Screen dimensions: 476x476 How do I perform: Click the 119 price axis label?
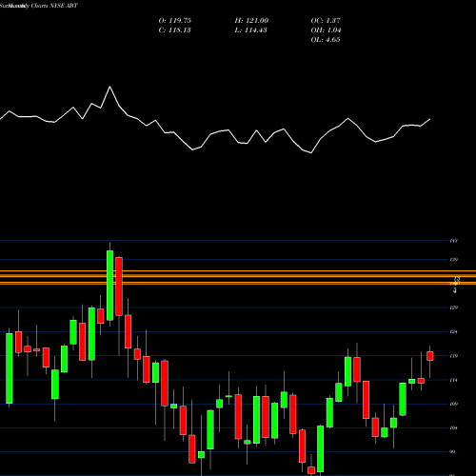click(x=454, y=356)
